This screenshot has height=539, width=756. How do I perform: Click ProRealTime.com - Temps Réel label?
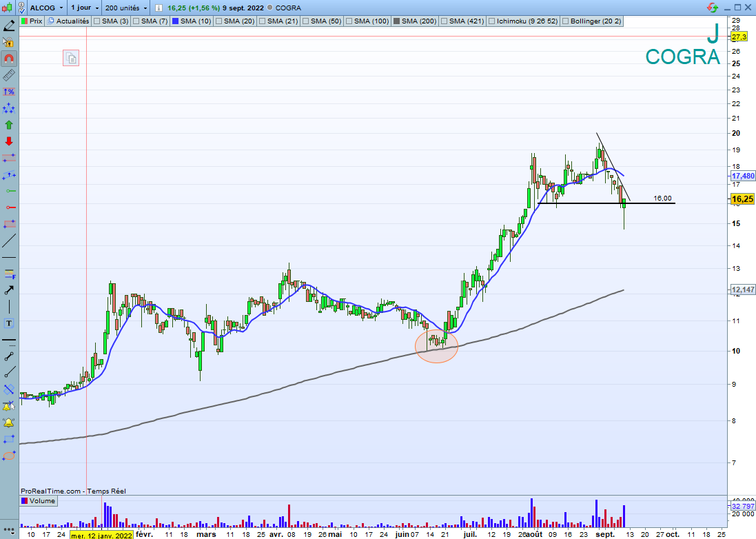pos(73,491)
